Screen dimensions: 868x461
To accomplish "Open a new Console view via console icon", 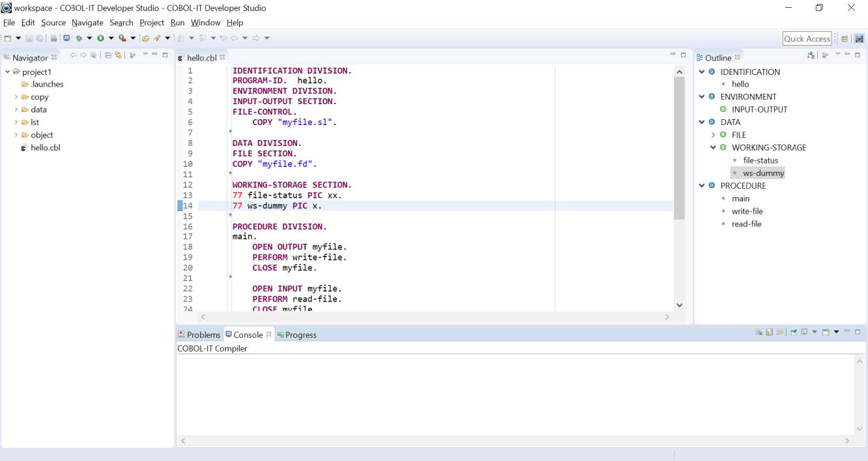I will tap(826, 332).
